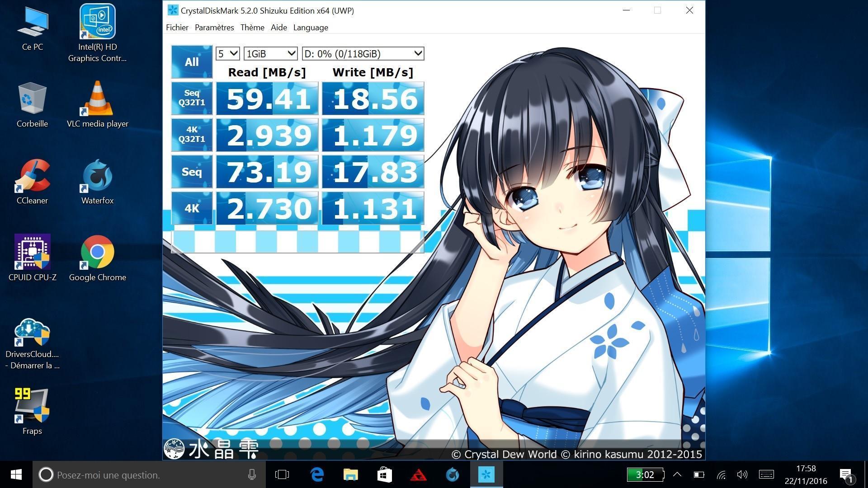Start the 4K Q32T1 benchmark
This screenshot has width=868, height=488.
[x=192, y=135]
